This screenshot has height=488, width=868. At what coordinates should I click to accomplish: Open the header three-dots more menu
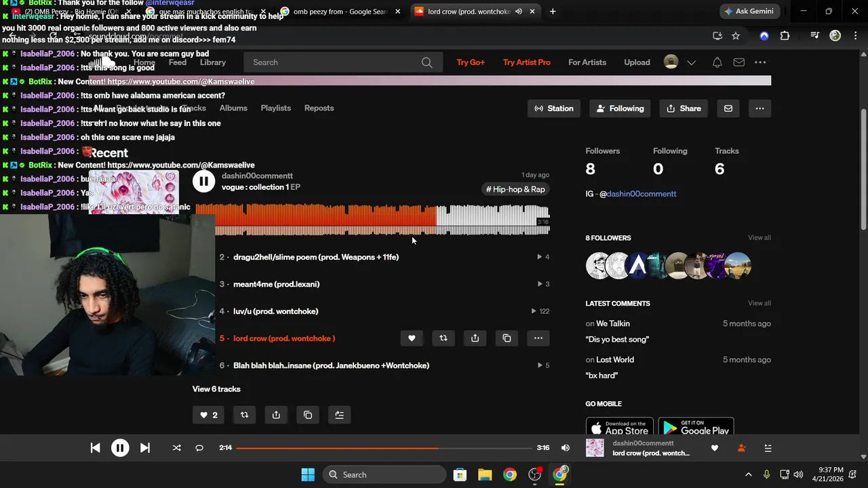click(x=760, y=62)
